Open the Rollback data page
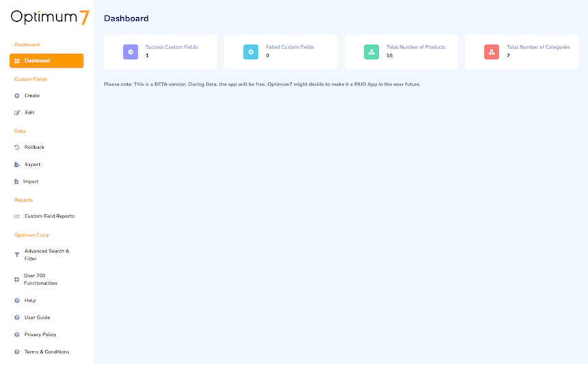This screenshot has height=383, width=588. [x=34, y=148]
